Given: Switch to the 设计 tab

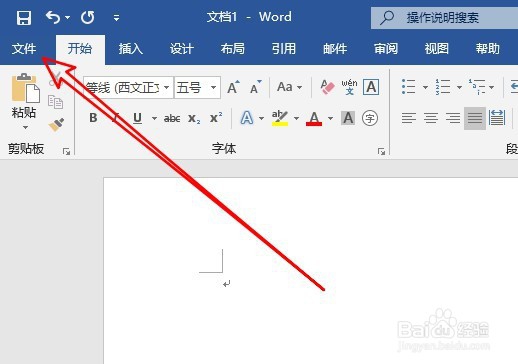Looking at the screenshot, I should pyautogui.click(x=182, y=49).
